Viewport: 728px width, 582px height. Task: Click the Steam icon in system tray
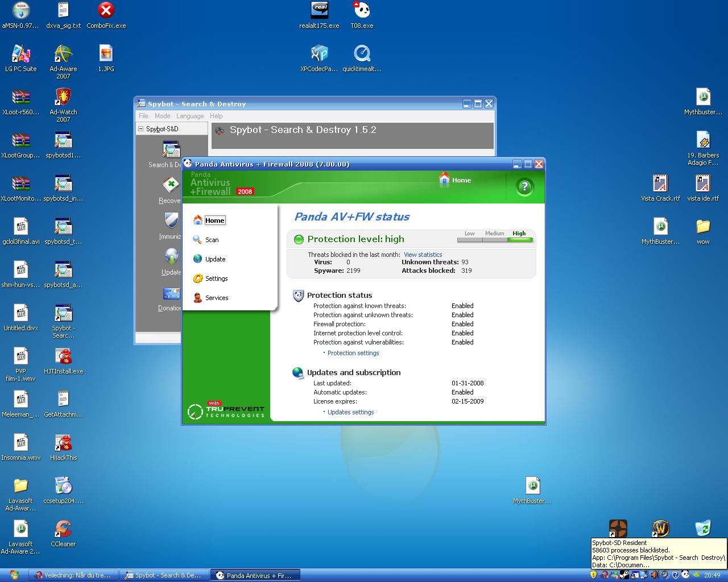click(x=624, y=575)
